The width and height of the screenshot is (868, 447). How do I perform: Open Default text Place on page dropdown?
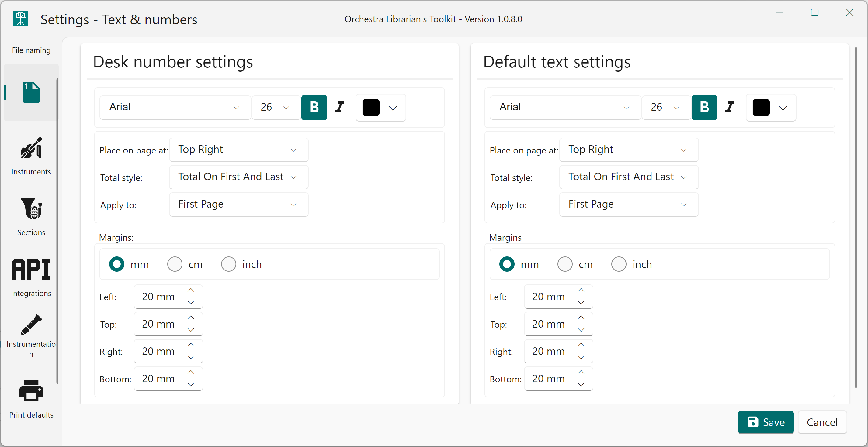[628, 150]
